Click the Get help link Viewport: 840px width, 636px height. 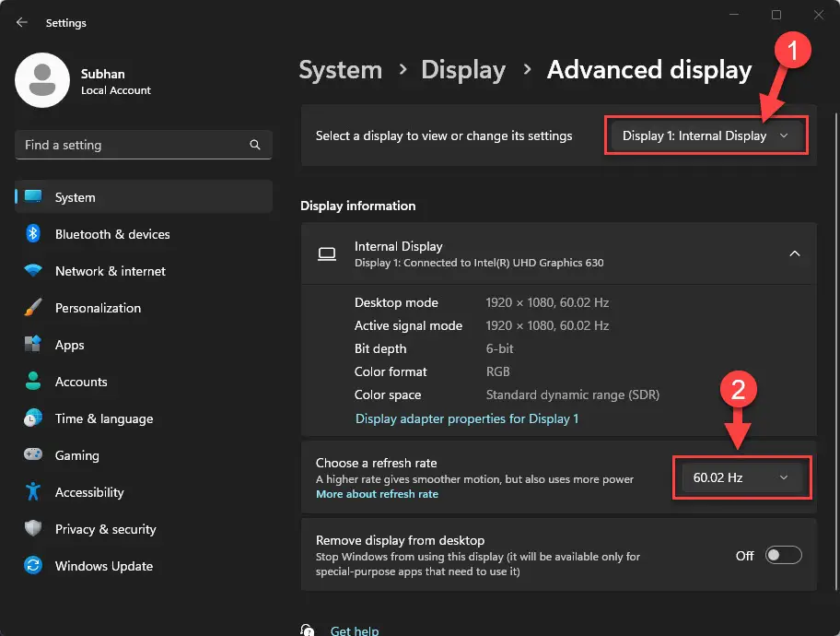(354, 630)
